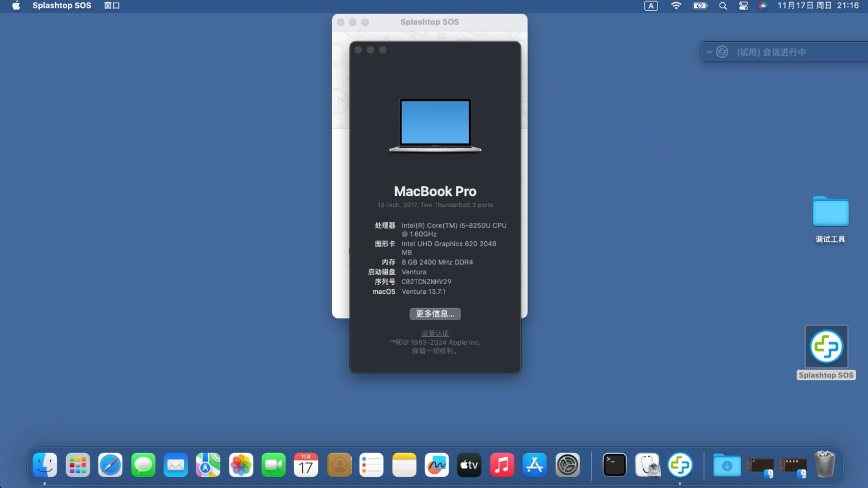Open Terminal from the Dock
868x488 pixels.
pyautogui.click(x=614, y=465)
